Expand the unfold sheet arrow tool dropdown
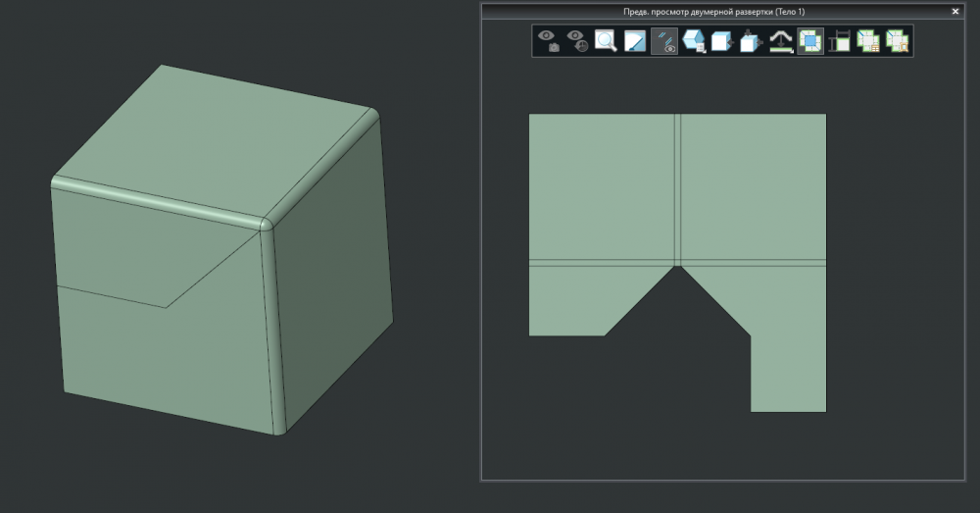 780,41
